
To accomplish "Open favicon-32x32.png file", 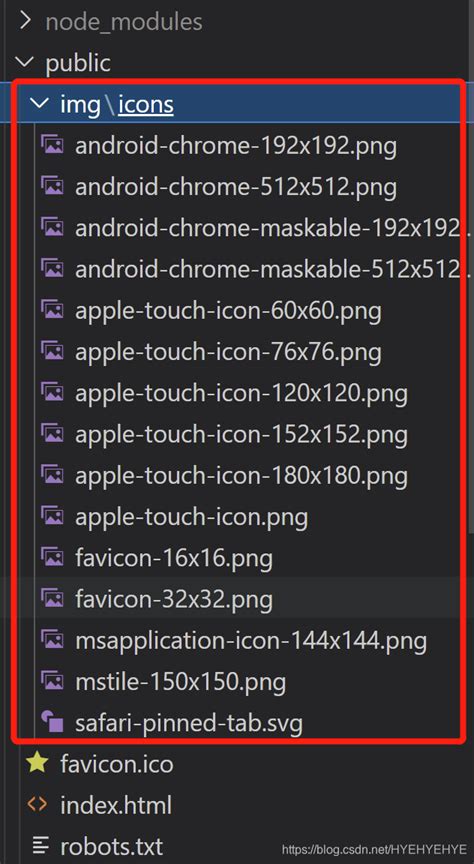I will [174, 598].
